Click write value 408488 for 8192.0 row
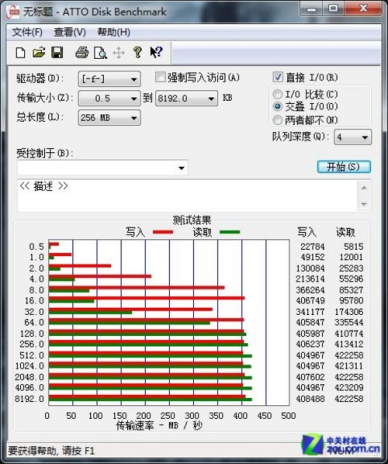The width and height of the screenshot is (388, 464). pos(310,399)
